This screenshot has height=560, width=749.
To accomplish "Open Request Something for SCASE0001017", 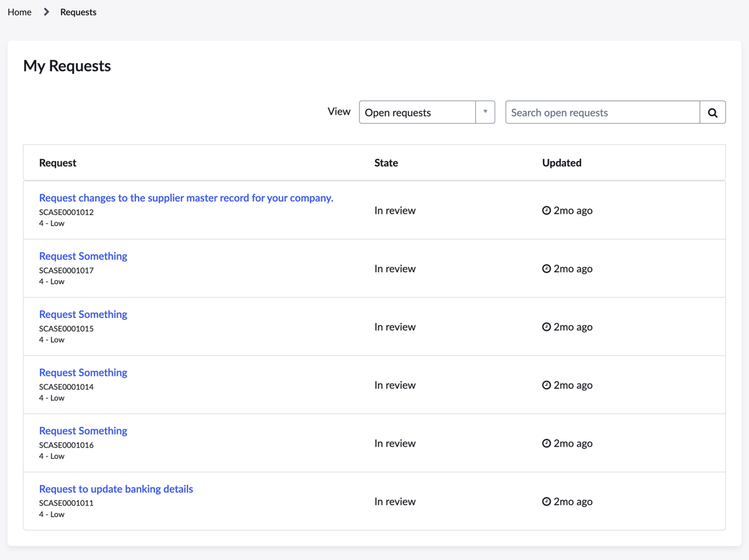I will 83,256.
